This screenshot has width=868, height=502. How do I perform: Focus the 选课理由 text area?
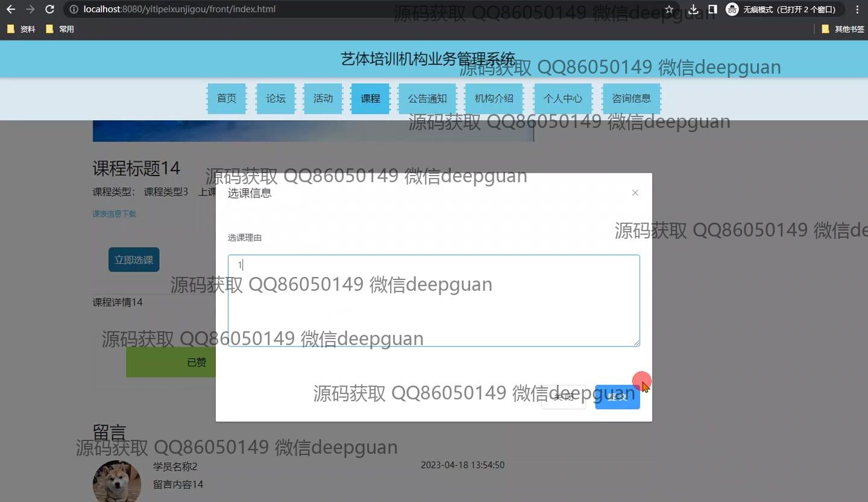pyautogui.click(x=433, y=300)
